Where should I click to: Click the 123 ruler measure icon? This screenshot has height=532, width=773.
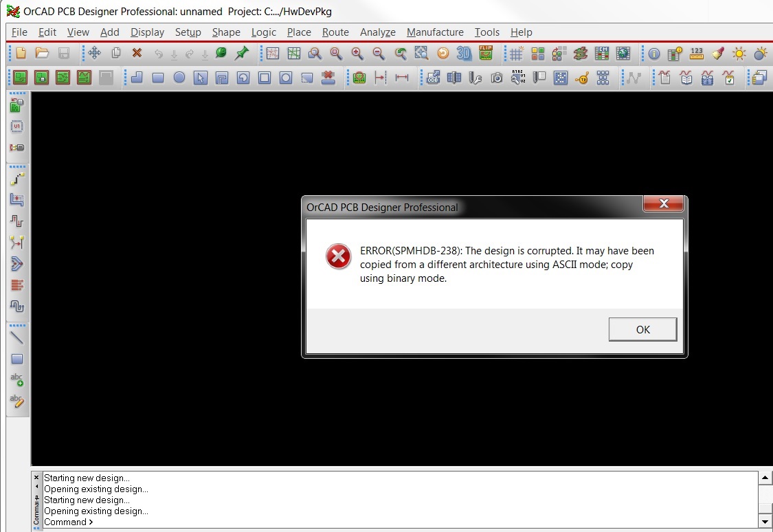coord(697,53)
